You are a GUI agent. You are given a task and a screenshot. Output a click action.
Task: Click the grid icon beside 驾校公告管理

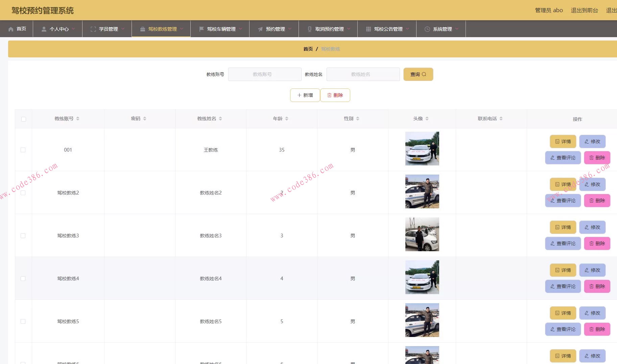click(369, 29)
